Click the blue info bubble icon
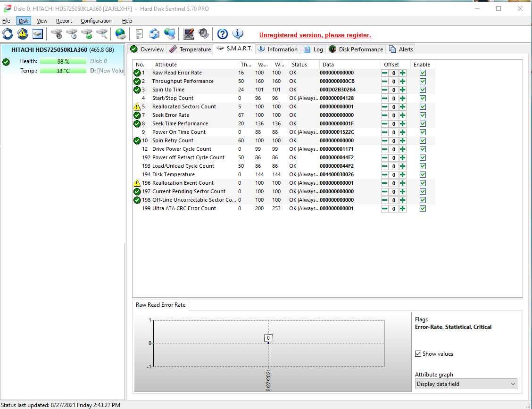 tap(238, 34)
